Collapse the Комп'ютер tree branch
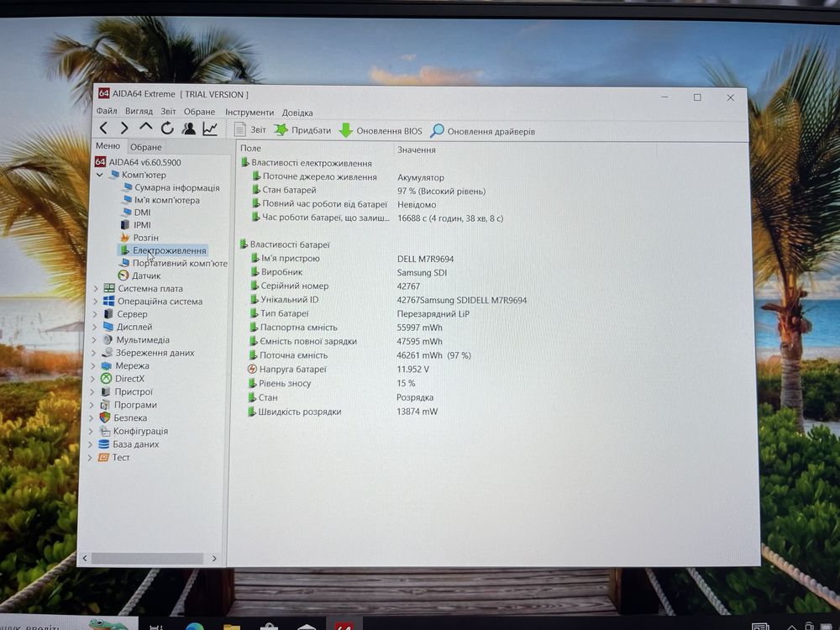Viewport: 840px width, 630px height. pyautogui.click(x=100, y=175)
